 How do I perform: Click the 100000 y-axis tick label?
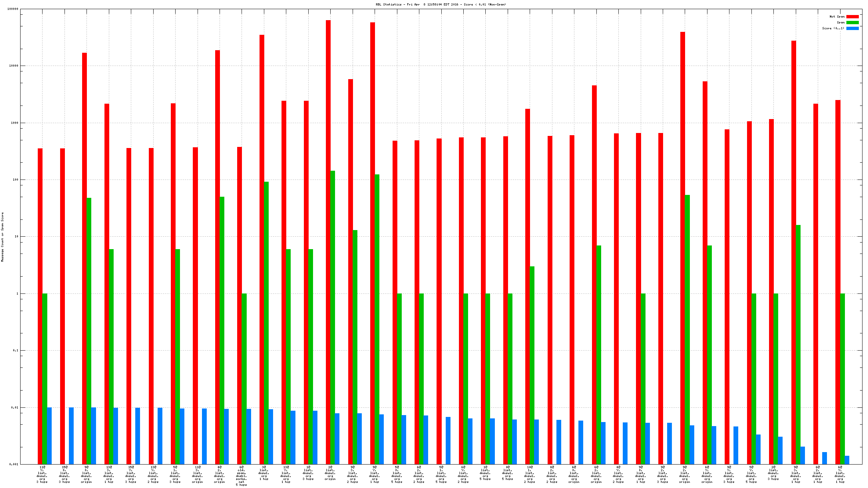13,9
